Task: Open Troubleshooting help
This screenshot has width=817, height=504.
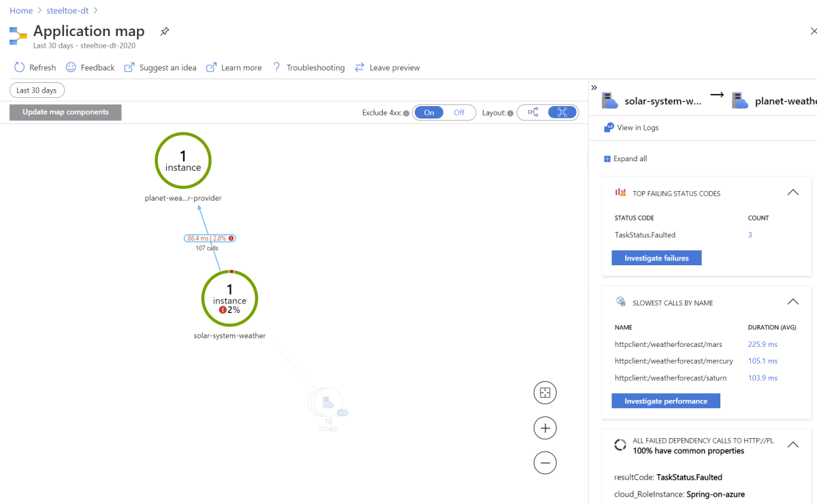Action: (308, 67)
